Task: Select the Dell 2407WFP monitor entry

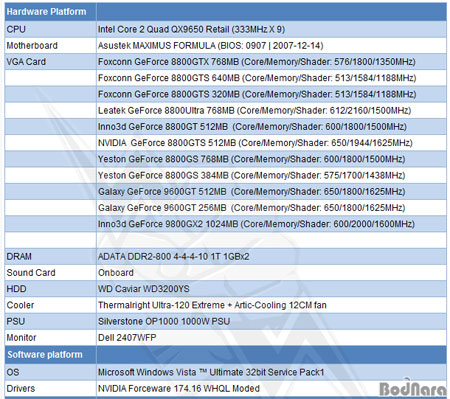Action: click(127, 338)
